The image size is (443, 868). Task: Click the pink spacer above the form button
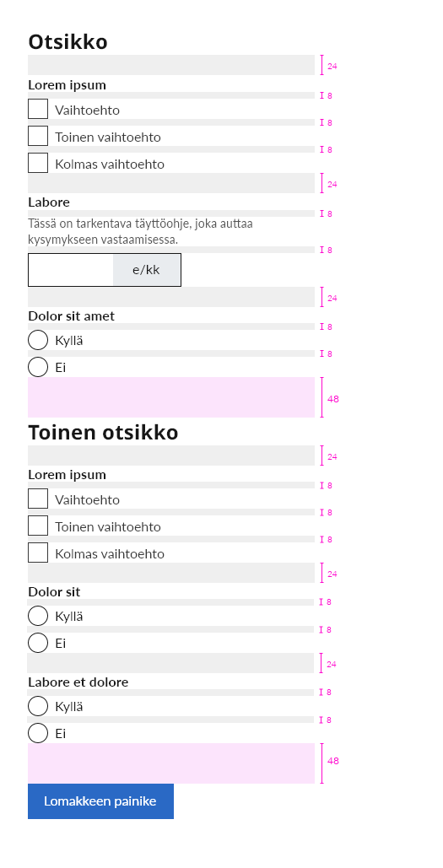[x=171, y=763]
